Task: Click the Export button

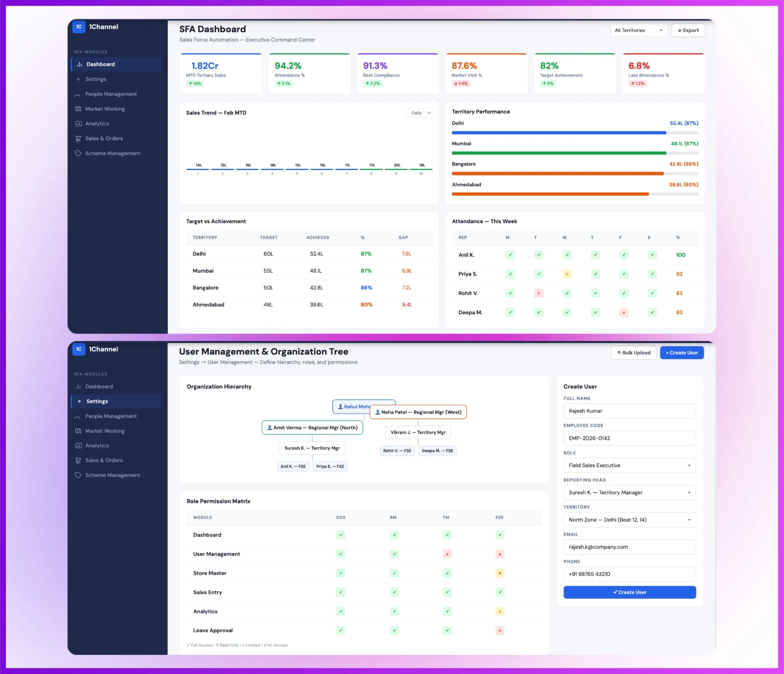Action: (688, 30)
